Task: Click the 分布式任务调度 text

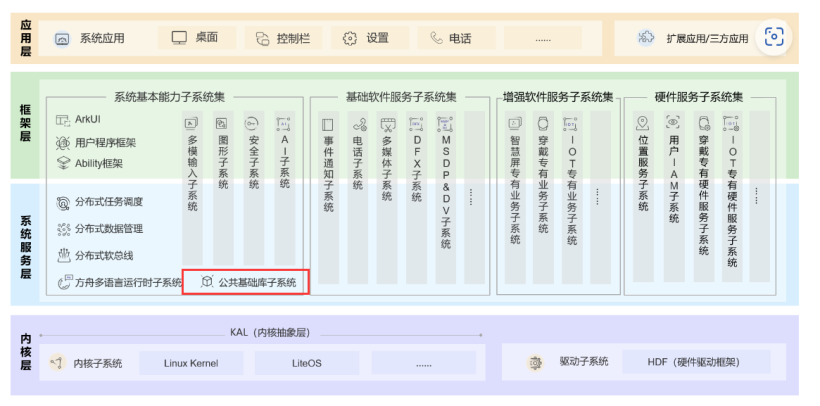Action: [109, 202]
